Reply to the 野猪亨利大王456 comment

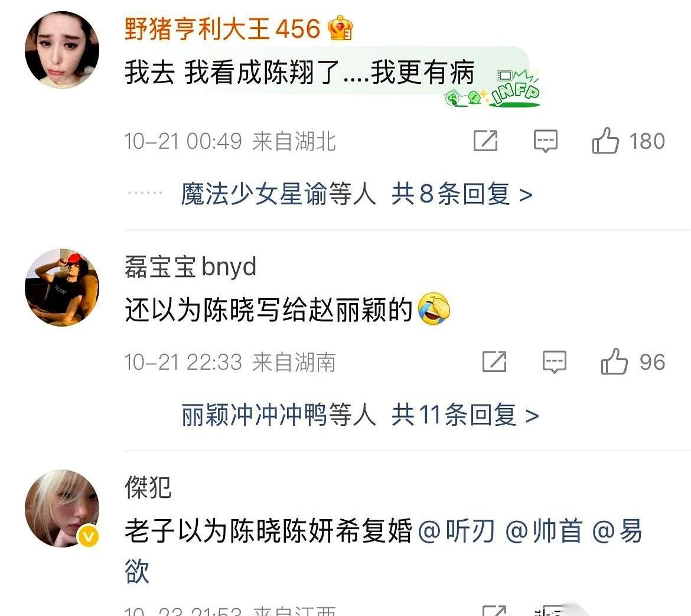(546, 141)
